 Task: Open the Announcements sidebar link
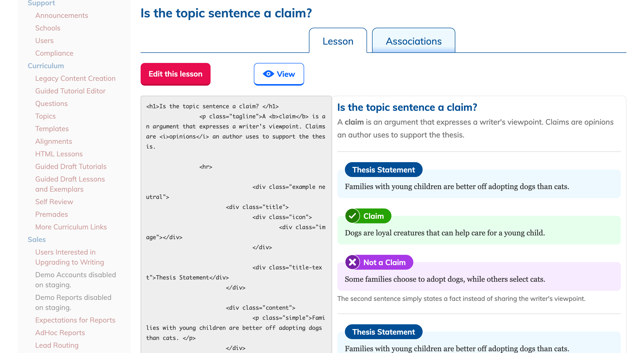(62, 16)
